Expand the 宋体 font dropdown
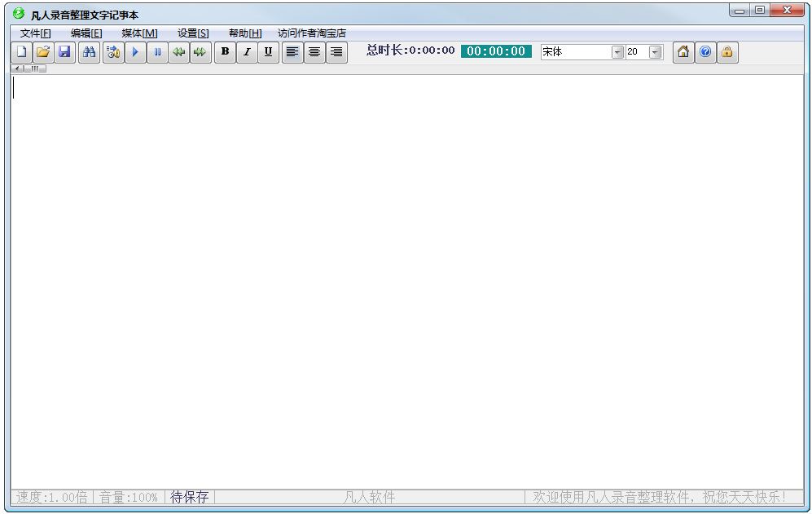The width and height of the screenshot is (812, 514). tap(617, 52)
